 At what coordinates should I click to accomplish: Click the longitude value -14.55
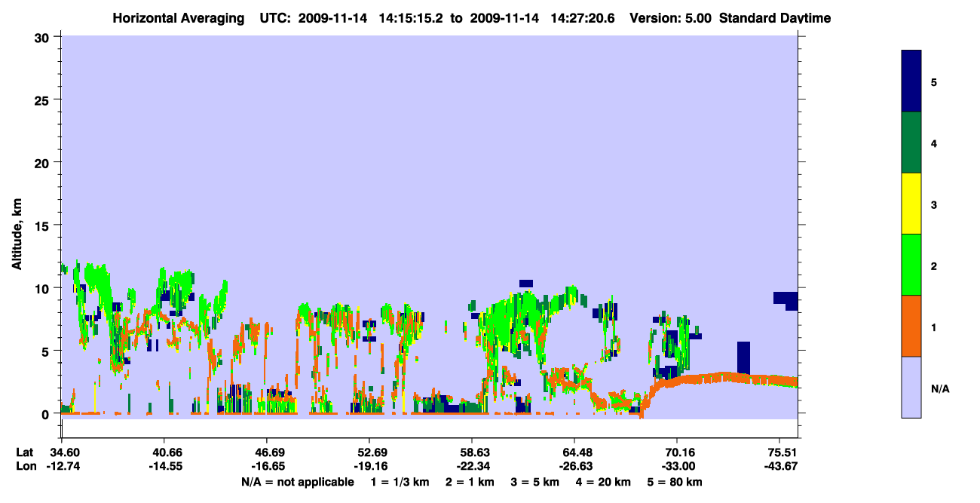(164, 467)
